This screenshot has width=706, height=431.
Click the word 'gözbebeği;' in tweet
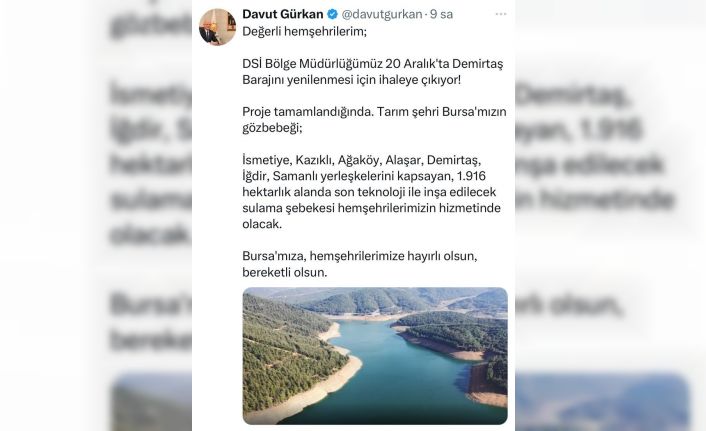[272, 128]
